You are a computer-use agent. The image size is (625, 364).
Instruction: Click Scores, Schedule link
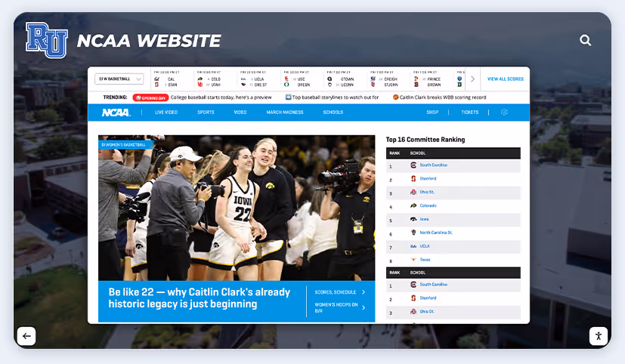pyautogui.click(x=336, y=292)
